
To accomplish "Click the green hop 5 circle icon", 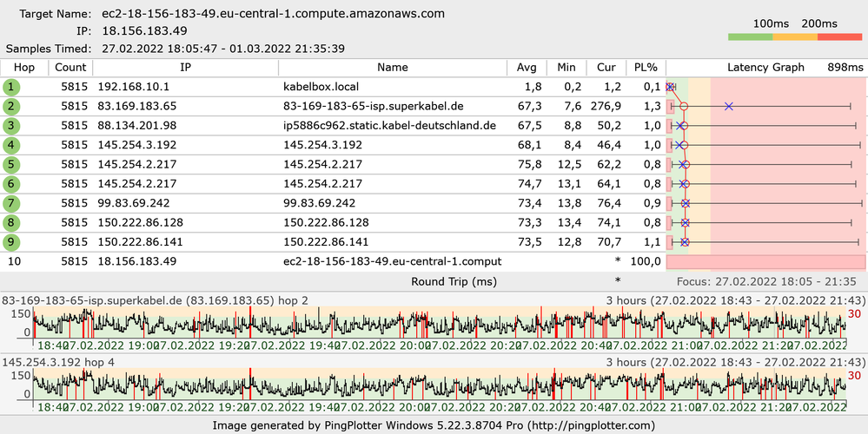I will point(10,164).
